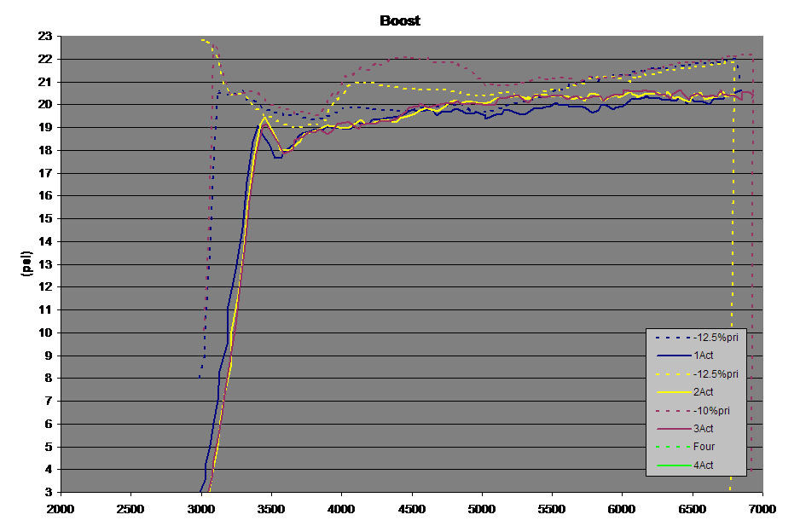Select the Four legend label
The width and height of the screenshot is (800, 532).
click(x=704, y=447)
